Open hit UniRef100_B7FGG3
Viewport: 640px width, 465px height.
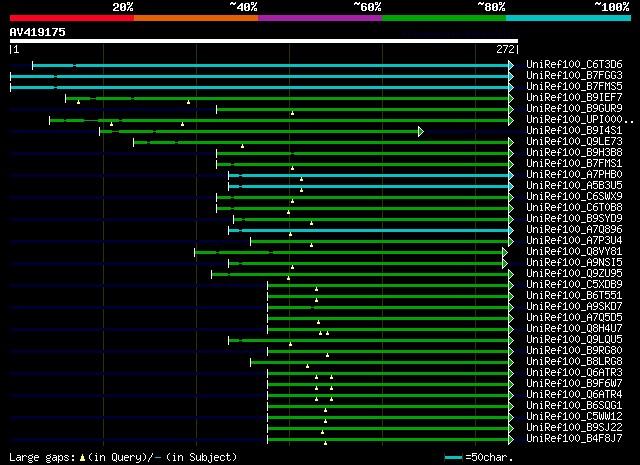pyautogui.click(x=574, y=75)
